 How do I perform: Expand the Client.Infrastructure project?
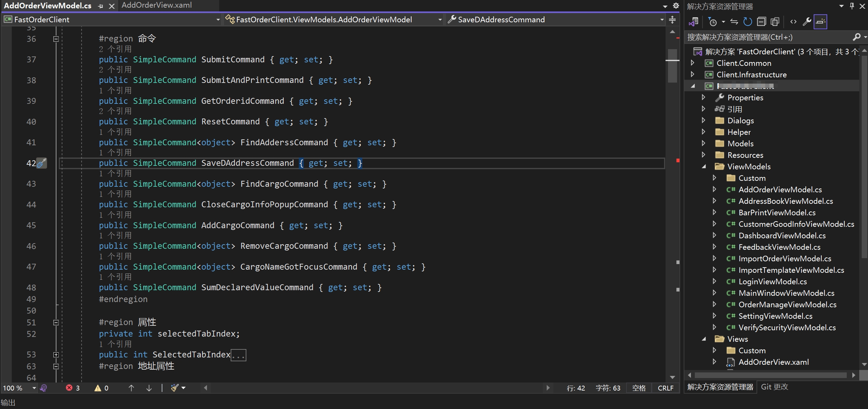[693, 75]
